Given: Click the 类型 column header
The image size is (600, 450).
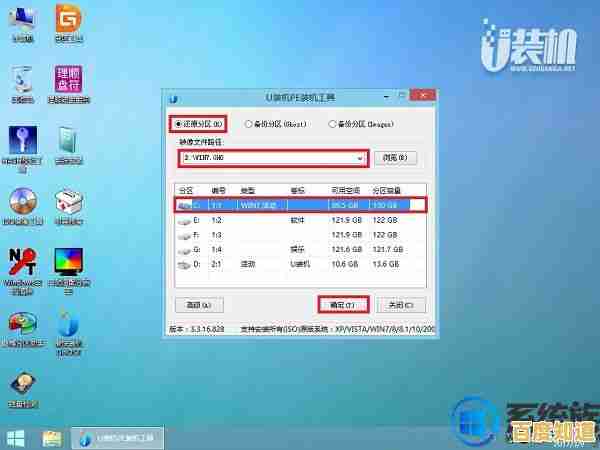Looking at the screenshot, I should point(248,190).
